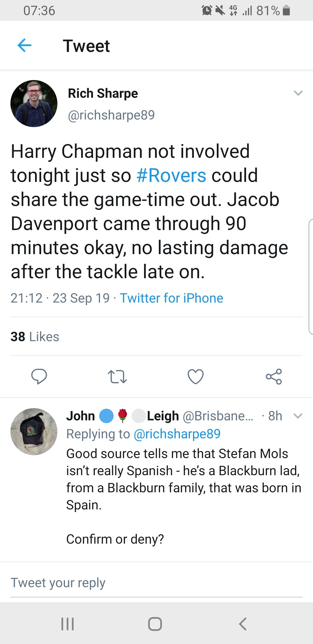
Task: Tap the reply speech bubble icon
Action: [39, 376]
